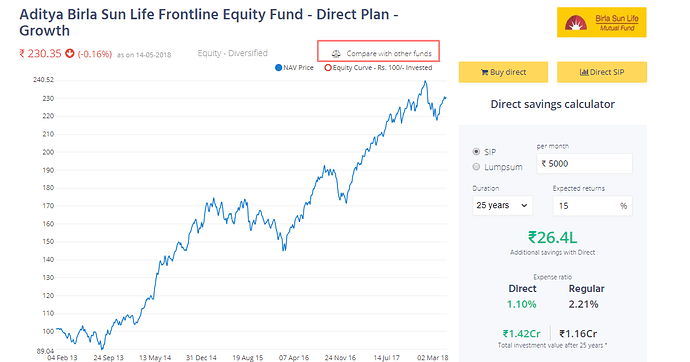Click the shopping cart icon on Buy direct
The width and height of the screenshot is (690, 362).
pyautogui.click(x=484, y=73)
